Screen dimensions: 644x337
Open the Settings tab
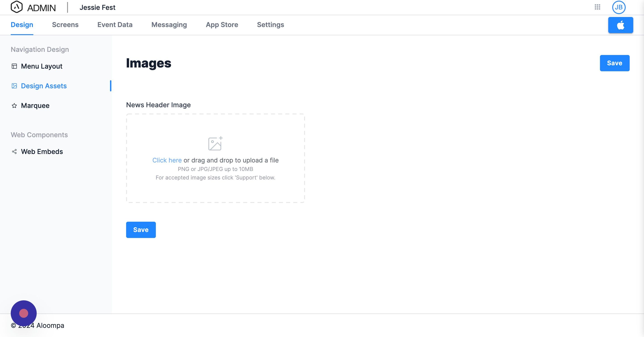tap(270, 25)
